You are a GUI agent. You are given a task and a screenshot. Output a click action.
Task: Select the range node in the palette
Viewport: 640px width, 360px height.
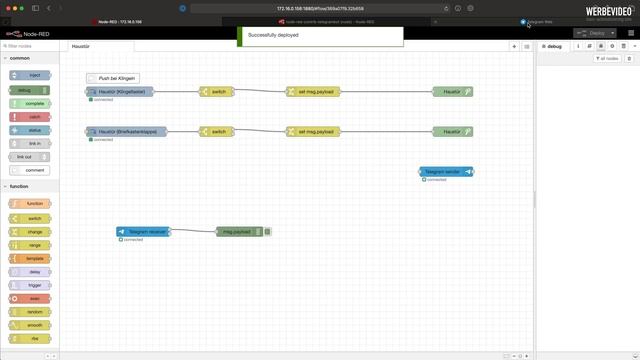pyautogui.click(x=30, y=245)
